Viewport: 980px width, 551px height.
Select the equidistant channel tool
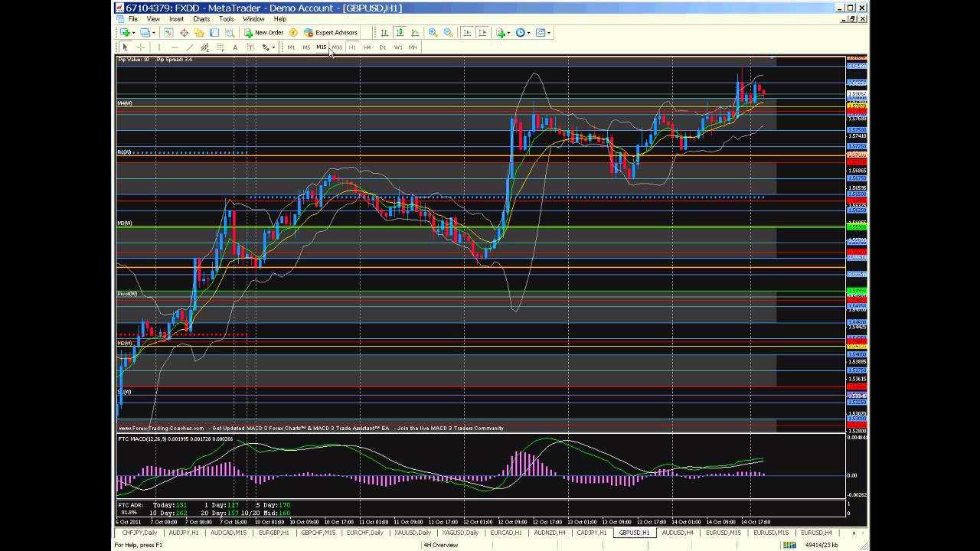(x=204, y=47)
